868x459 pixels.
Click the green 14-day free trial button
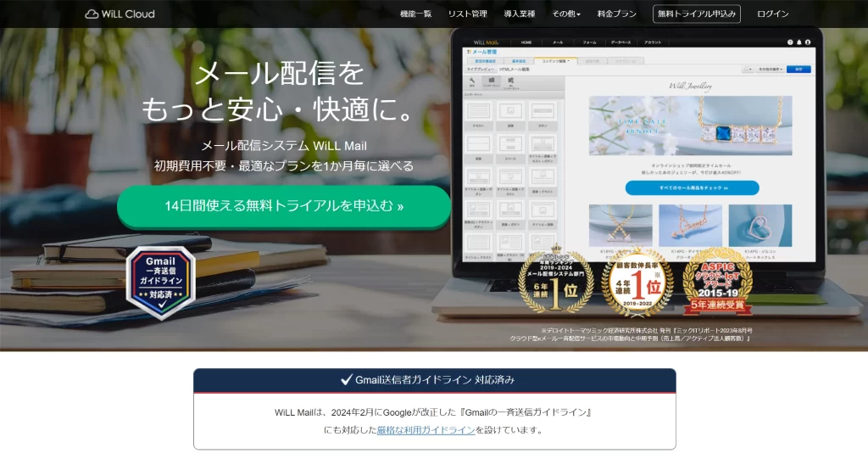pos(284,206)
